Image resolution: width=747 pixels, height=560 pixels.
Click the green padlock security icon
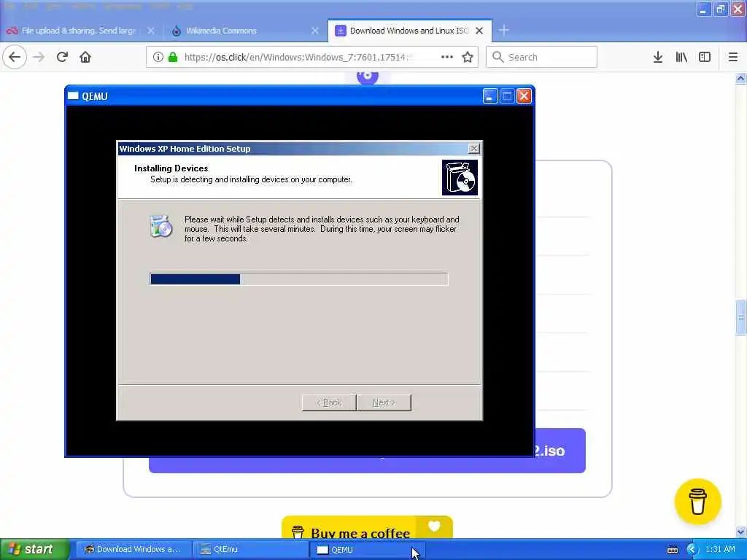173,57
